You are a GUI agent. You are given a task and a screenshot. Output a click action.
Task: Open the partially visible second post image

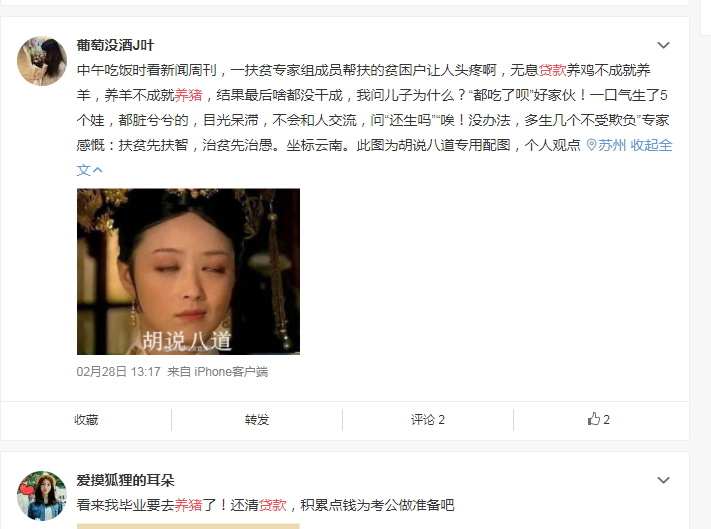pyautogui.click(x=188, y=526)
